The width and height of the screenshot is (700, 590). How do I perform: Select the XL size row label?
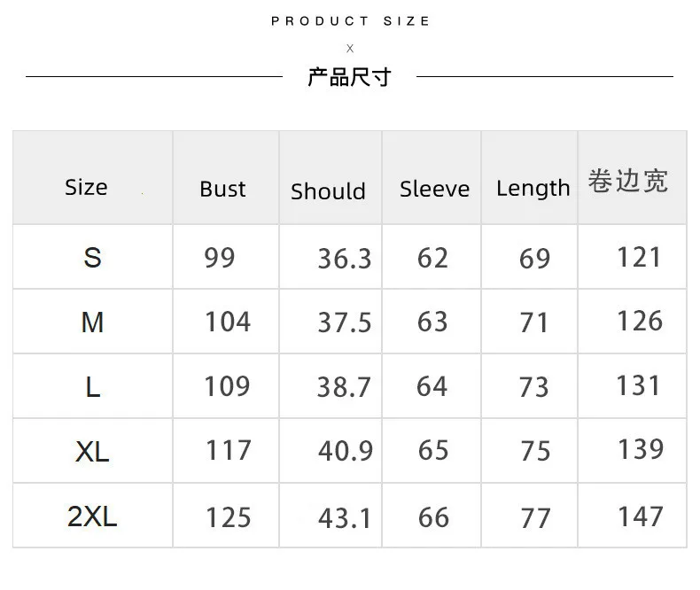[92, 452]
